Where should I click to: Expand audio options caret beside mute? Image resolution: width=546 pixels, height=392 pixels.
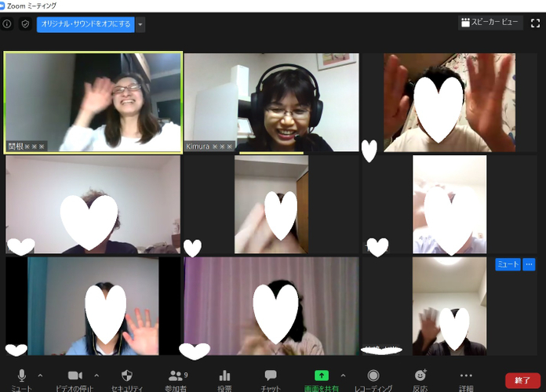(40, 376)
